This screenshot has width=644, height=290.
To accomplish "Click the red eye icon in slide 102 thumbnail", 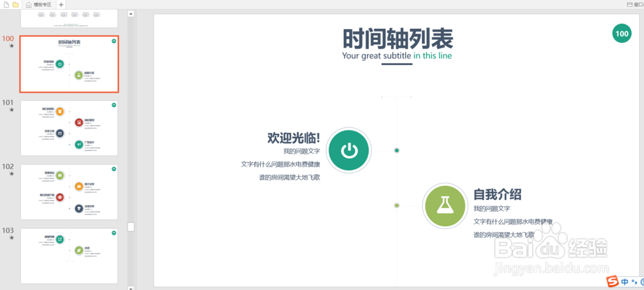I will pyautogui.click(x=60, y=197).
